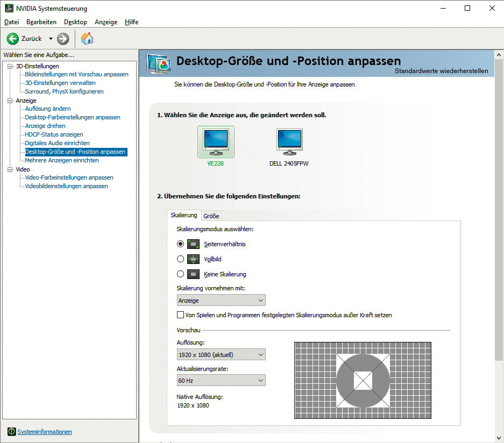This screenshot has width=504, height=443.
Task: Enable override of game scaling mode checkbox
Action: point(180,315)
